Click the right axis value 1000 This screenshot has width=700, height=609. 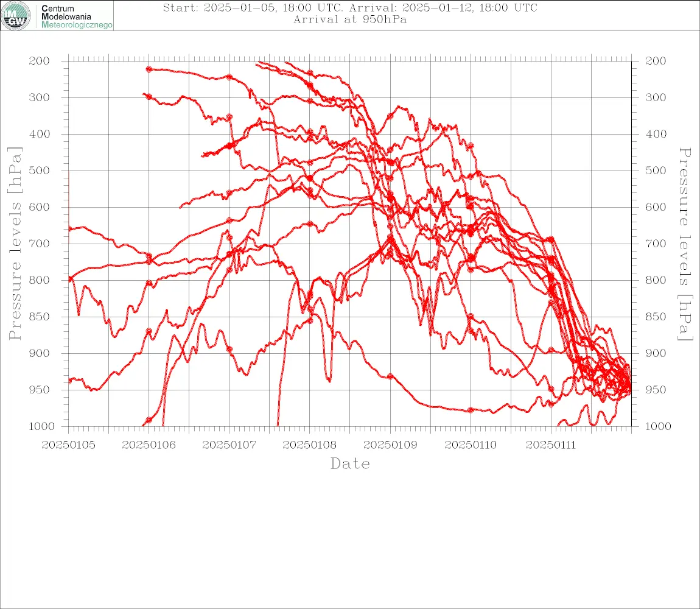click(x=659, y=426)
